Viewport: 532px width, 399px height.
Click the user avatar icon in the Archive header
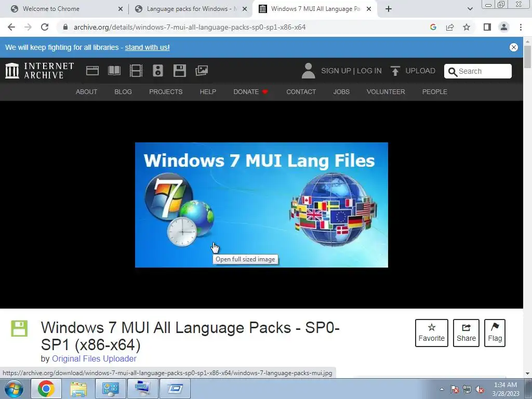(308, 71)
